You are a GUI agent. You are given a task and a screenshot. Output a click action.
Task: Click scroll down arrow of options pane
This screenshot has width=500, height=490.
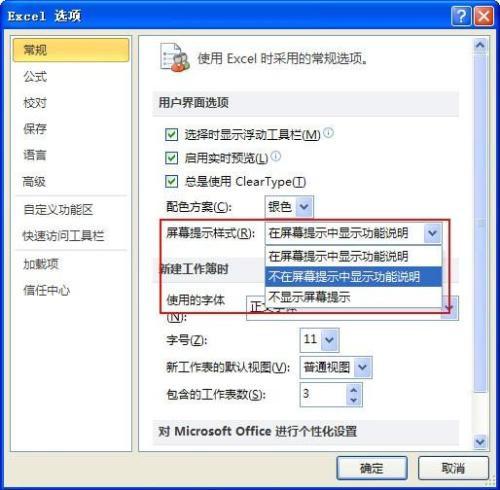click(x=480, y=442)
